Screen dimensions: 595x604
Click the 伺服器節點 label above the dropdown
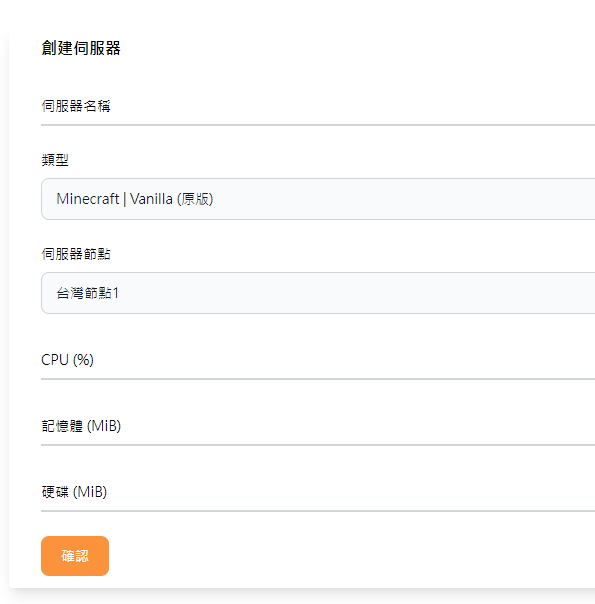[x=76, y=254]
